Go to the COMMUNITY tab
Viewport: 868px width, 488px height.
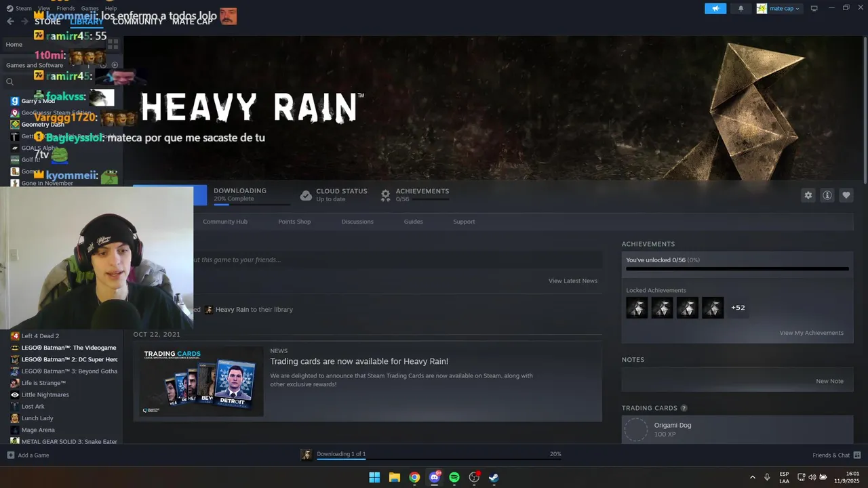point(138,21)
